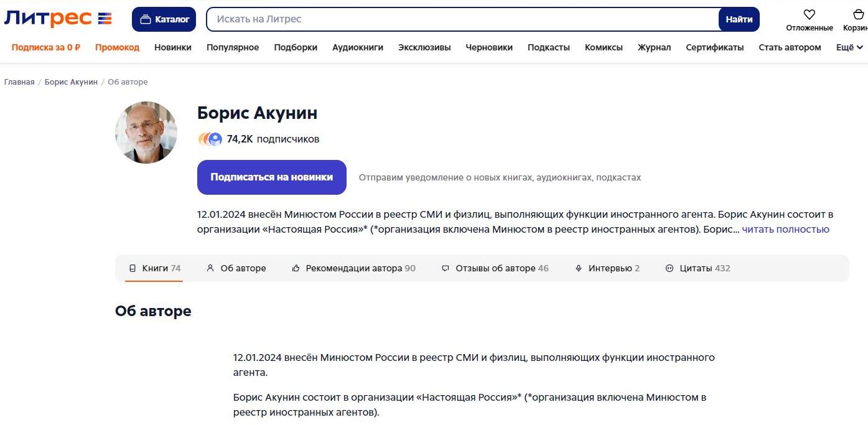Screen dimensions: 868x425
Task: Subscribe with Подписаться на новинки button
Action: [x=271, y=177]
